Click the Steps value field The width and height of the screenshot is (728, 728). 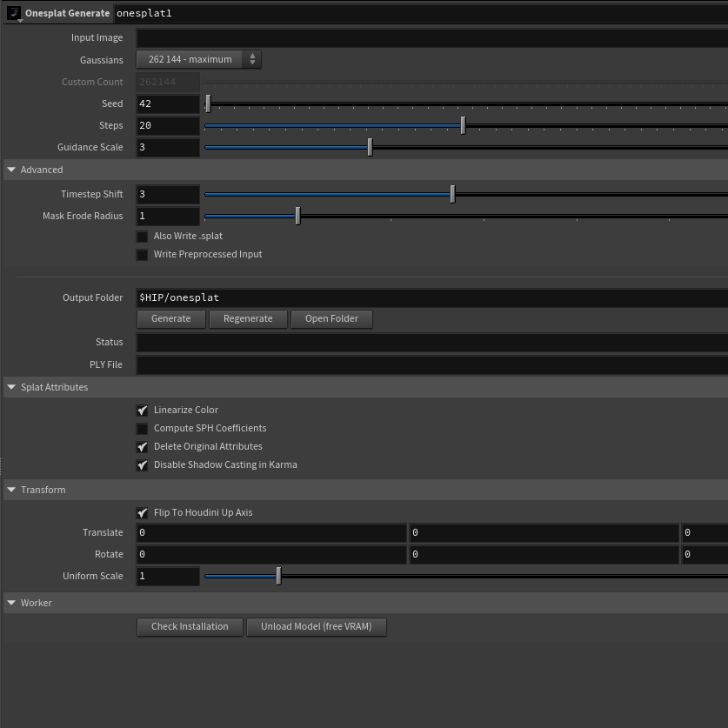coord(168,125)
